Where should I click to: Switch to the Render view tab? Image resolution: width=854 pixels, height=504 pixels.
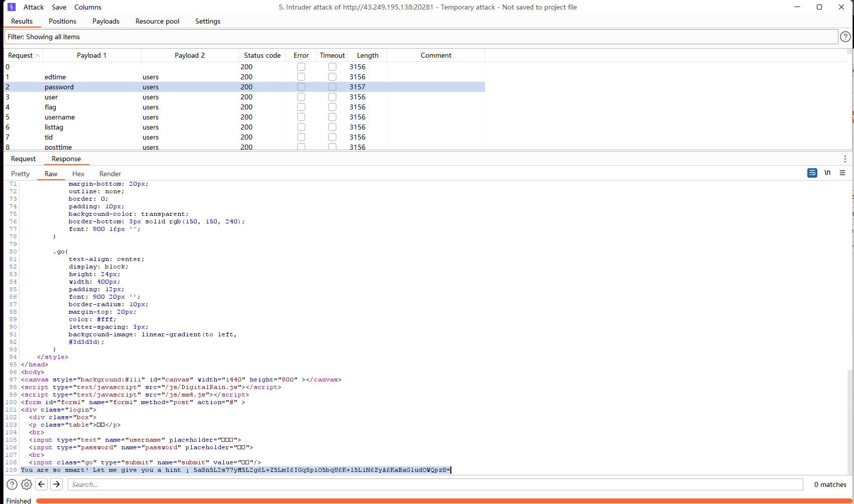coord(110,174)
